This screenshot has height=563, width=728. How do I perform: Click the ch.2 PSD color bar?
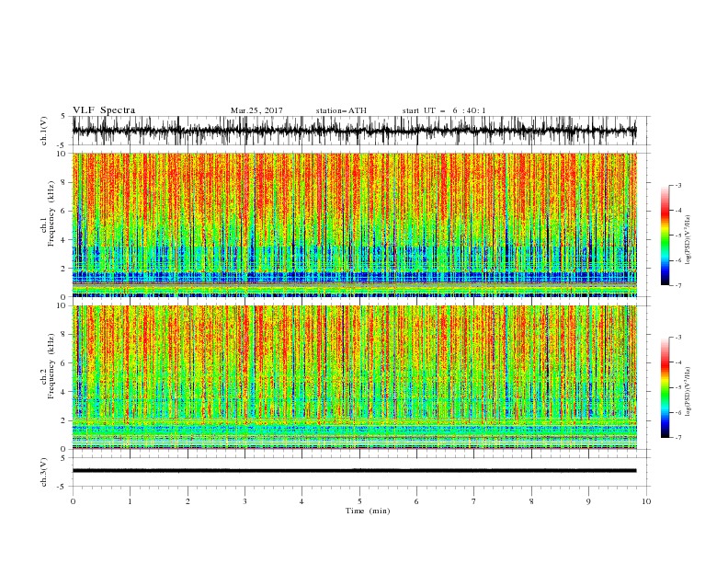(665, 387)
